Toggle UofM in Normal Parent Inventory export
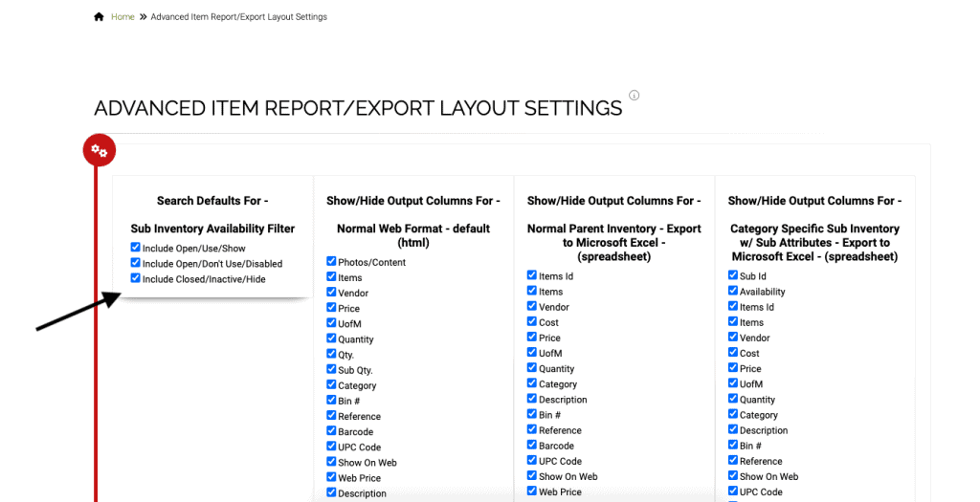Screen dimensions: 980x502 coord(532,352)
